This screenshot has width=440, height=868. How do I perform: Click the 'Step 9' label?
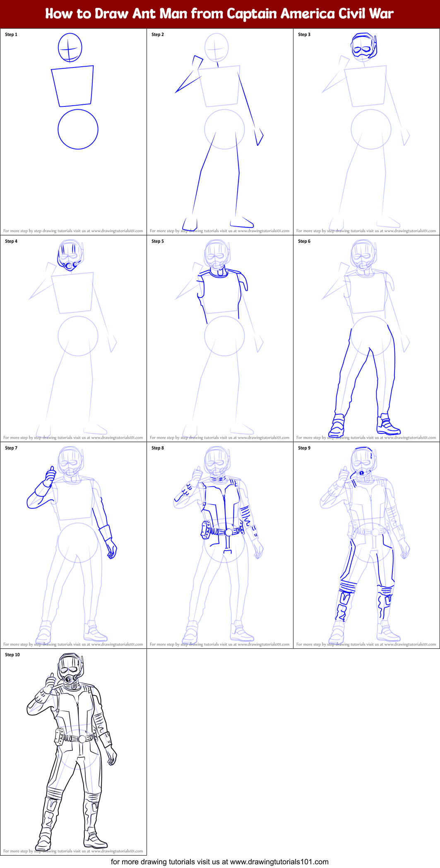[304, 448]
